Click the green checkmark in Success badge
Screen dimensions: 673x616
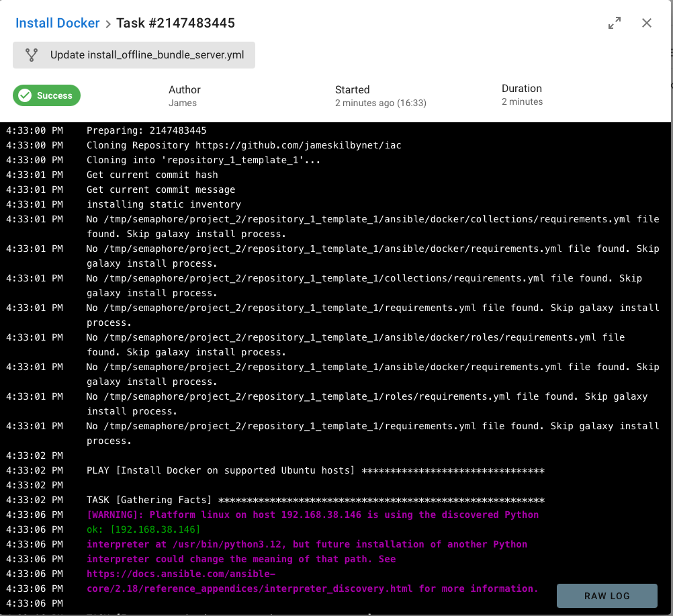[x=26, y=95]
